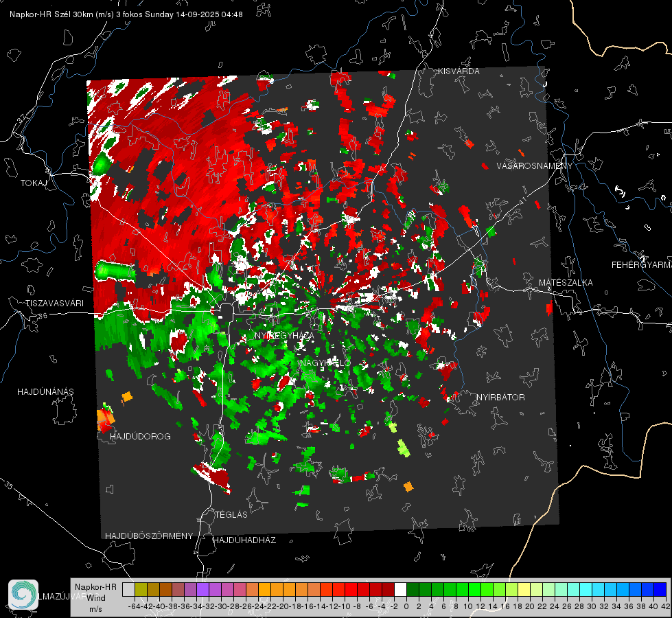
Task: Click road number 35 label at lower left
Action: (8, 485)
